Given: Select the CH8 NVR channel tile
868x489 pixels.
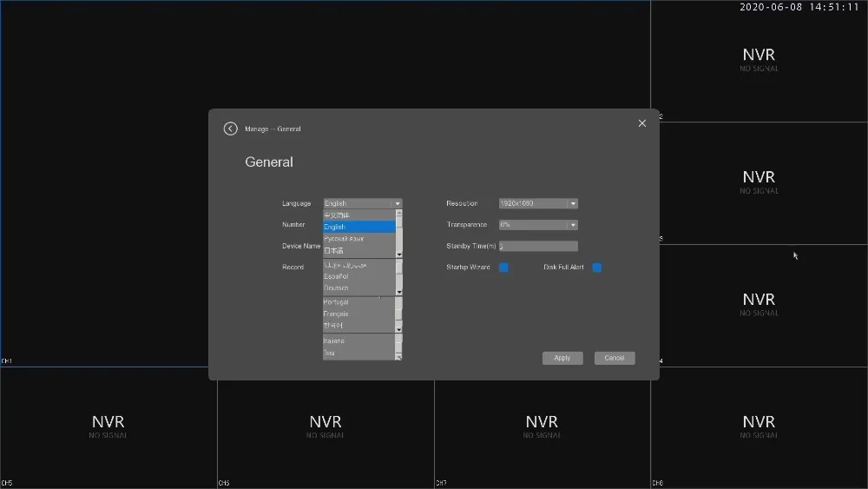Looking at the screenshot, I should (759, 427).
